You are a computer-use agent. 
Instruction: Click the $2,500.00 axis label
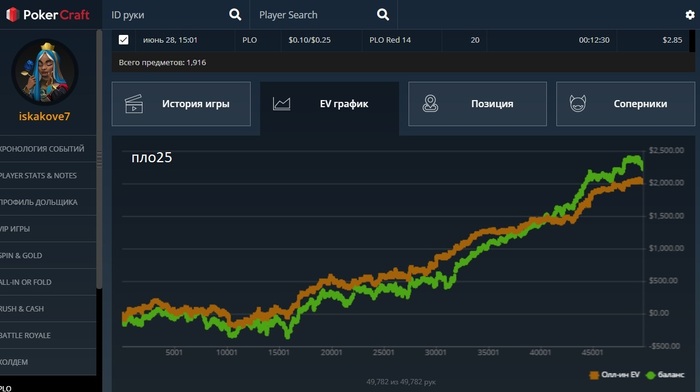(666, 150)
